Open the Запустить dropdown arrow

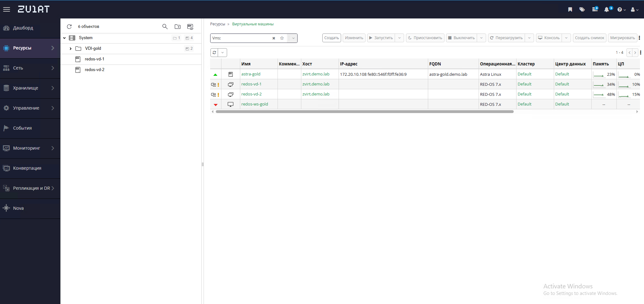399,38
